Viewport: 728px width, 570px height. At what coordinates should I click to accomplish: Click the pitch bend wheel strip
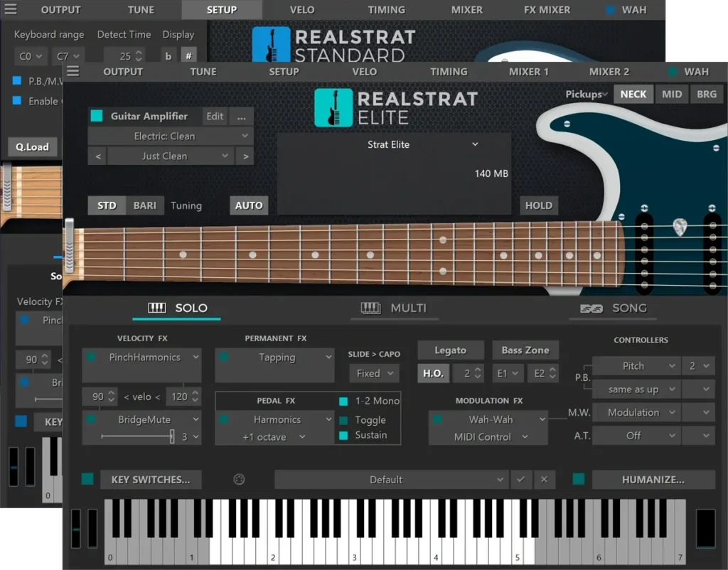[x=75, y=528]
